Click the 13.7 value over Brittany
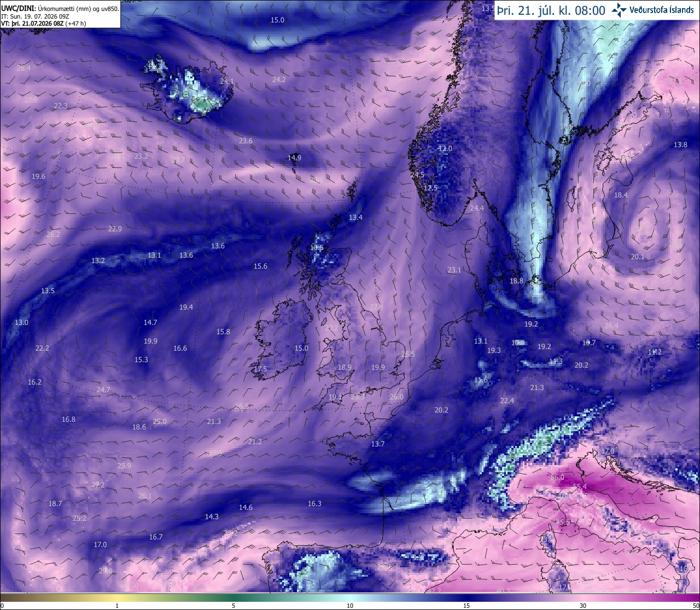This screenshot has height=610, width=700. click(x=378, y=444)
